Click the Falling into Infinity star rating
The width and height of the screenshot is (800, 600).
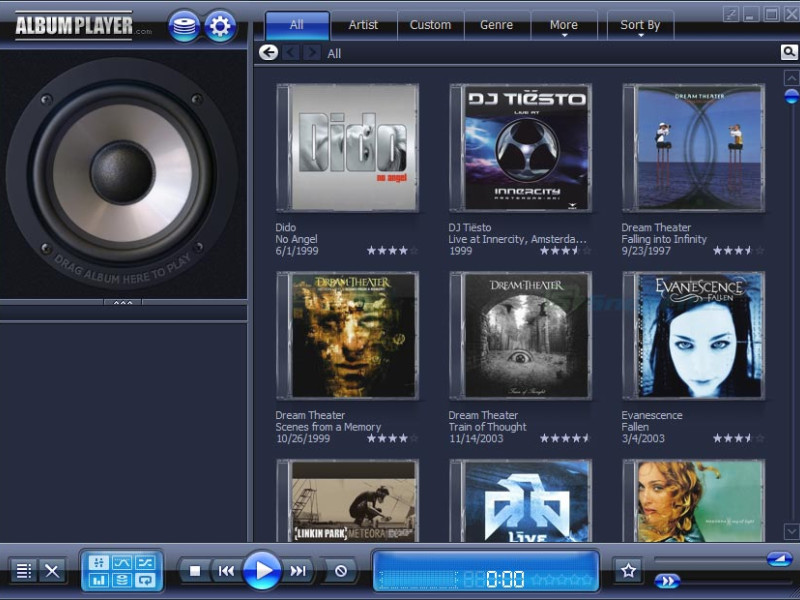click(x=738, y=251)
